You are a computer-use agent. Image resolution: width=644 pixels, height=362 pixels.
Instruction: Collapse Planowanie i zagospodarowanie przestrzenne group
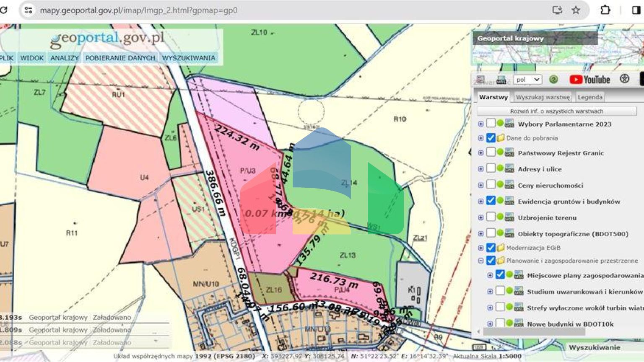(x=480, y=260)
